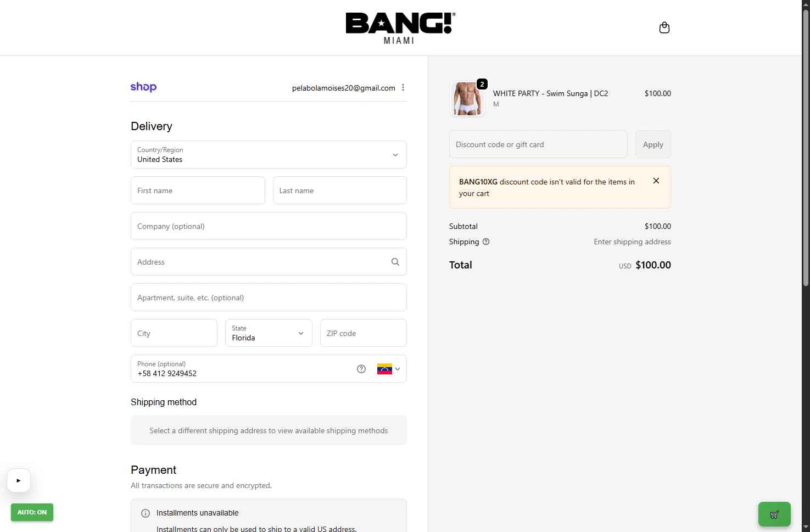Click the ZIP code field
Viewport: 810px width, 532px height.
pos(364,333)
